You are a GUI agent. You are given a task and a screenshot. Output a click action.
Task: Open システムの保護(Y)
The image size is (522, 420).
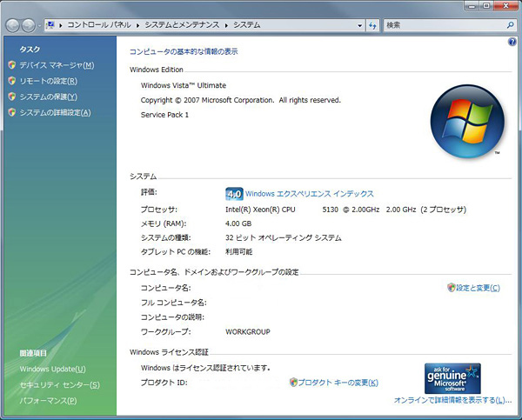click(x=48, y=97)
